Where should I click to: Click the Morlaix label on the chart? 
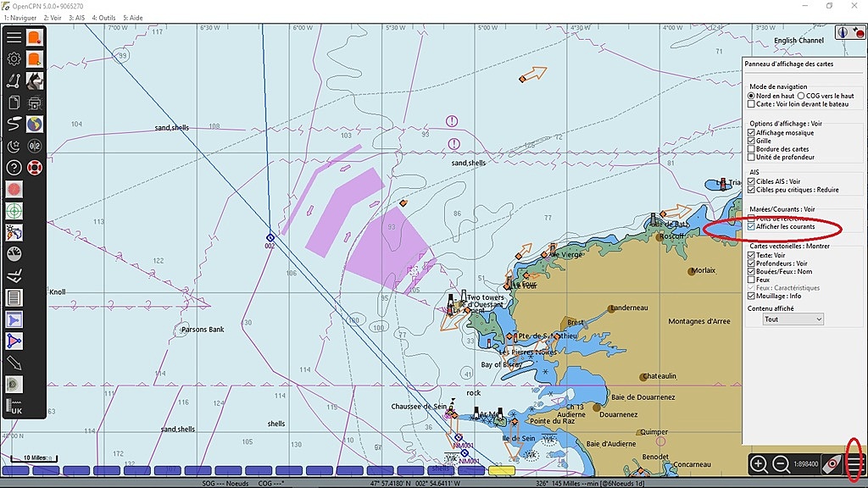[x=703, y=270]
